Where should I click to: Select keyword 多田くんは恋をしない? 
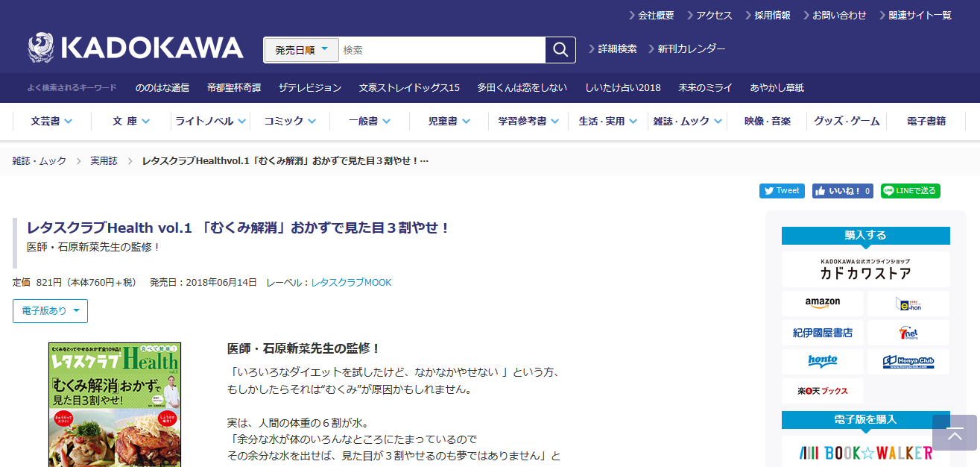(x=522, y=88)
